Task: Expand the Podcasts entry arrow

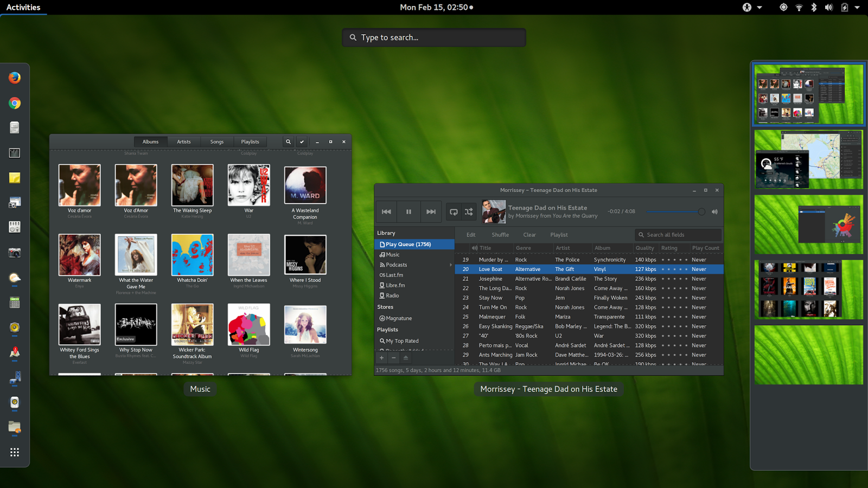Action: point(451,265)
